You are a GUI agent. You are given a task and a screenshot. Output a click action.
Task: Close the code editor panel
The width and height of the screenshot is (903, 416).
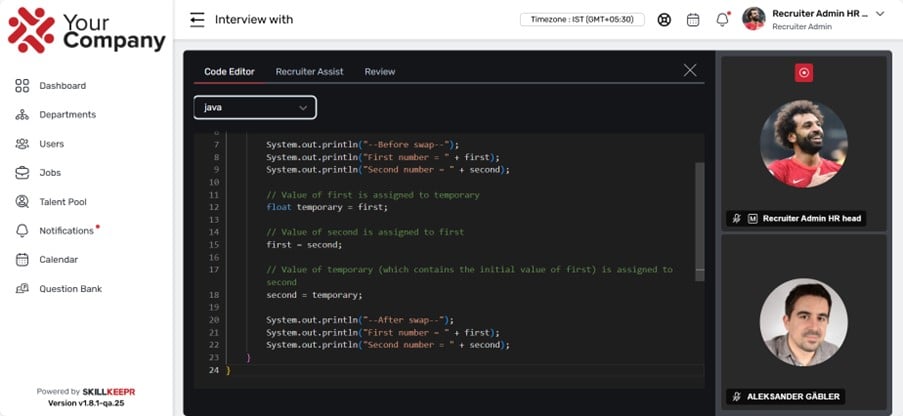tap(690, 70)
